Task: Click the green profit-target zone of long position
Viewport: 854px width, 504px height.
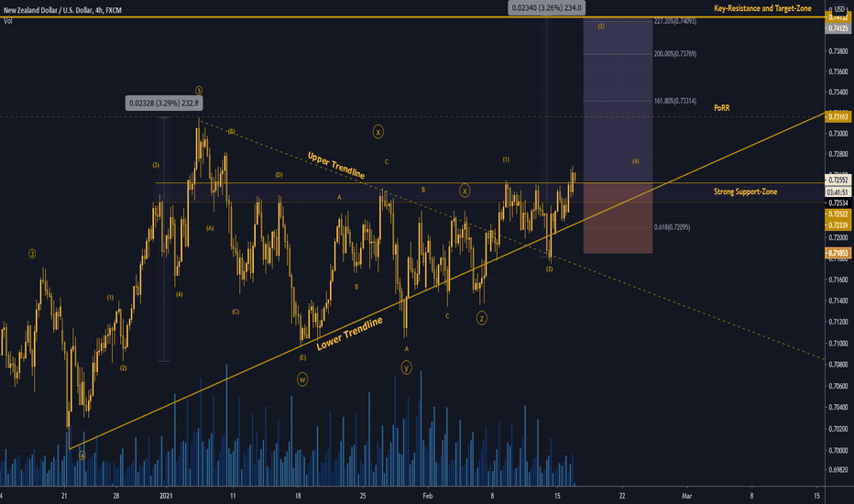Action: click(x=618, y=100)
